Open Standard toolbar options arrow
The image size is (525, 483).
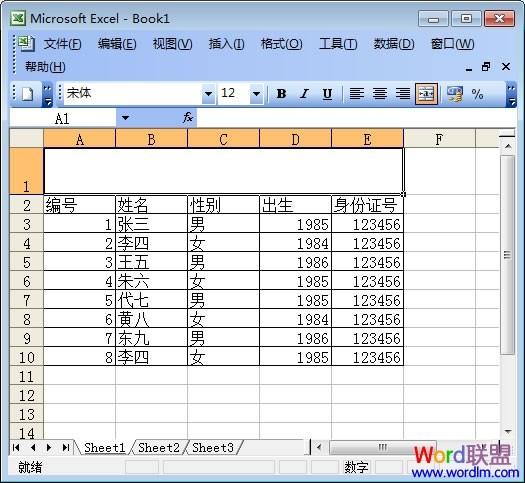[x=47, y=95]
